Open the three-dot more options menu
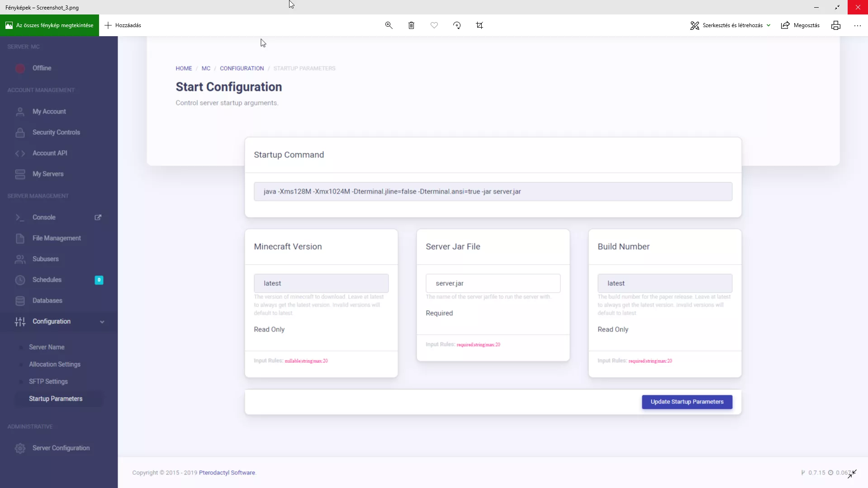Viewport: 868px width, 488px height. pyautogui.click(x=857, y=25)
